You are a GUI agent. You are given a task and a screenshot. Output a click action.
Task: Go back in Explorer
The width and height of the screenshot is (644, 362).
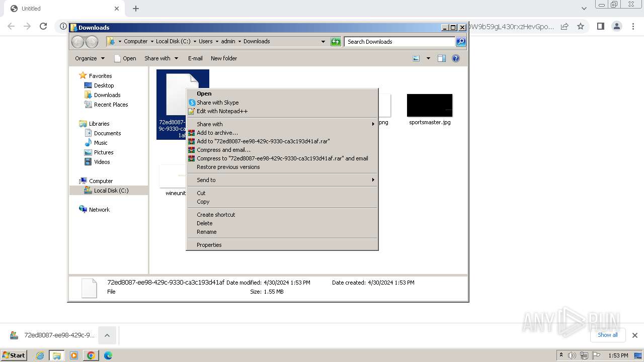(78, 42)
